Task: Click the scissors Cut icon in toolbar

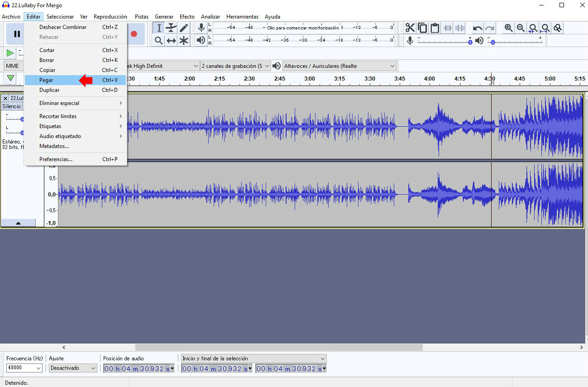Action: click(410, 28)
